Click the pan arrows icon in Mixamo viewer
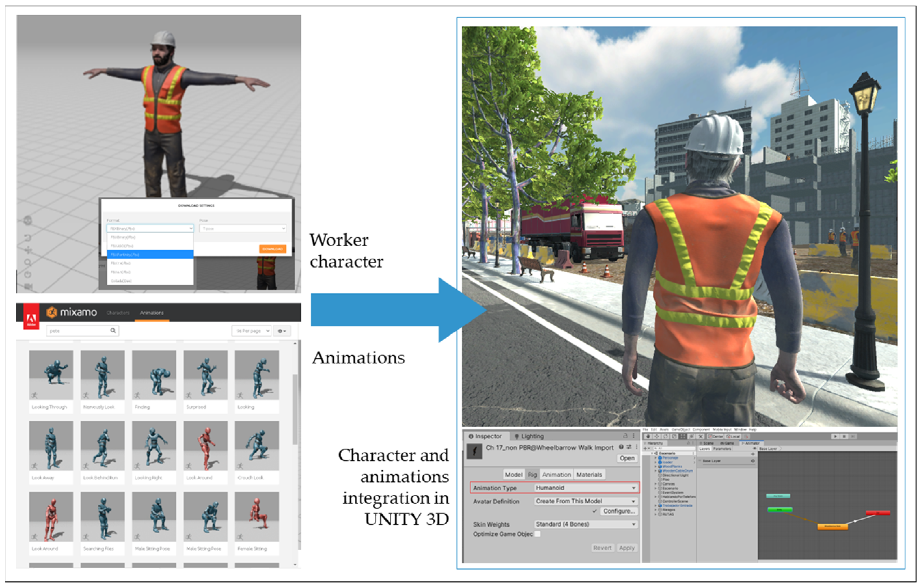 pos(28,250)
